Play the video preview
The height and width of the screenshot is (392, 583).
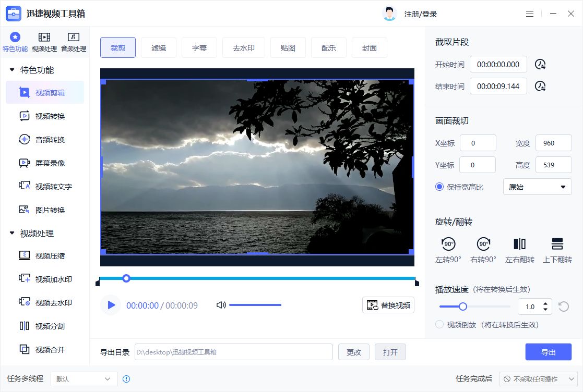pos(111,305)
